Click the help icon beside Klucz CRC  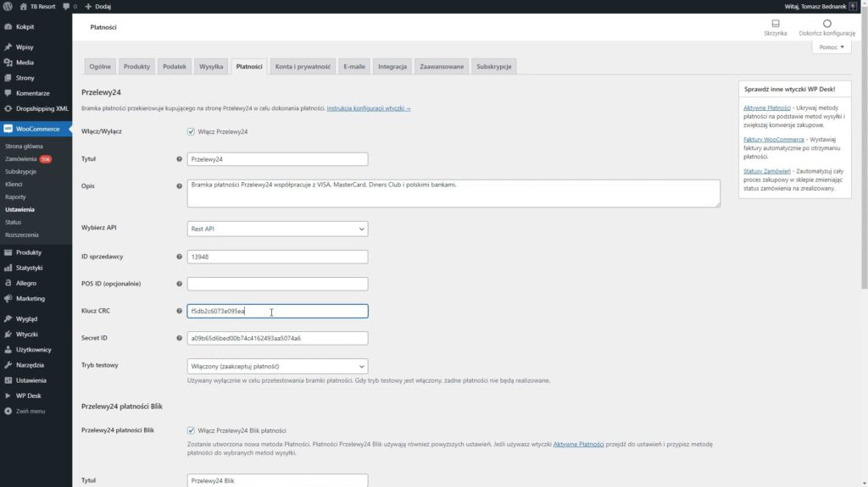click(180, 311)
